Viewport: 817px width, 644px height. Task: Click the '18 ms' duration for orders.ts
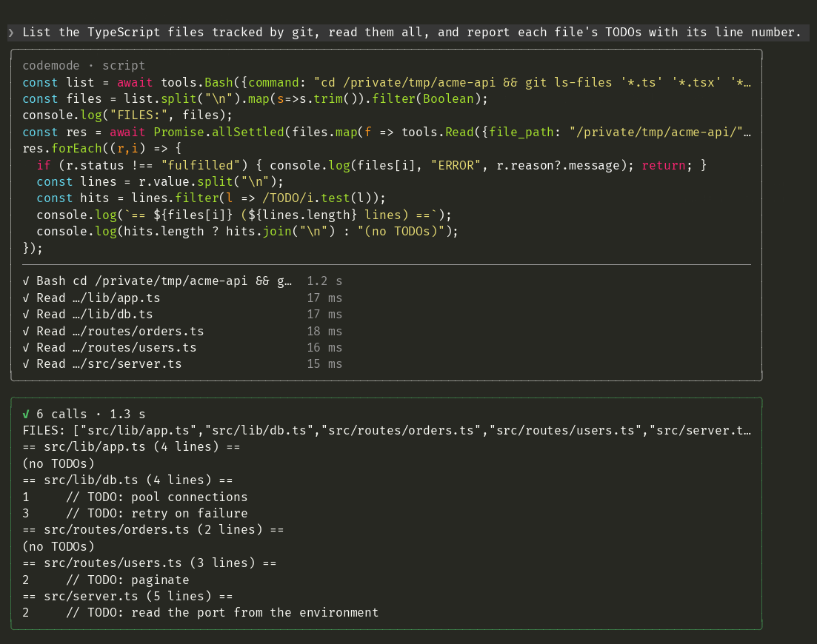tap(324, 331)
